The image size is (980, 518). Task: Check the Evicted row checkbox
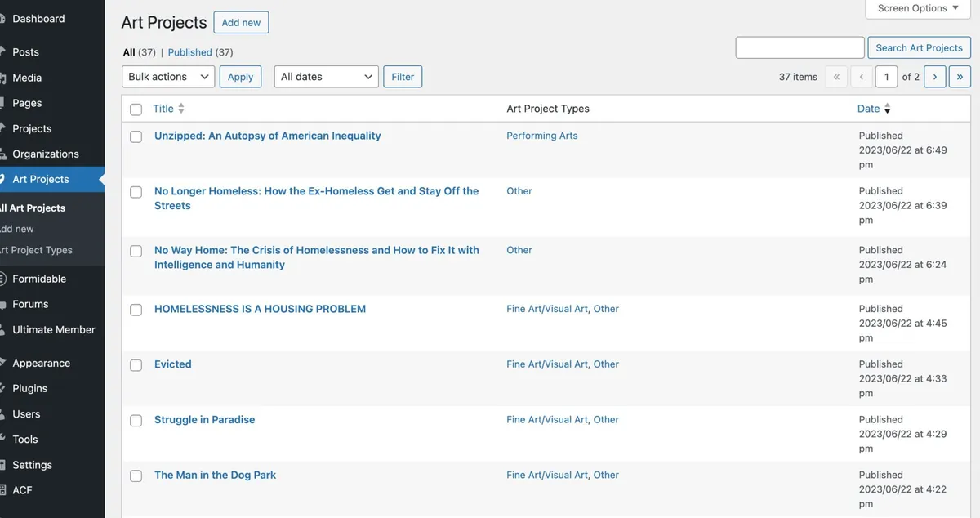click(136, 365)
